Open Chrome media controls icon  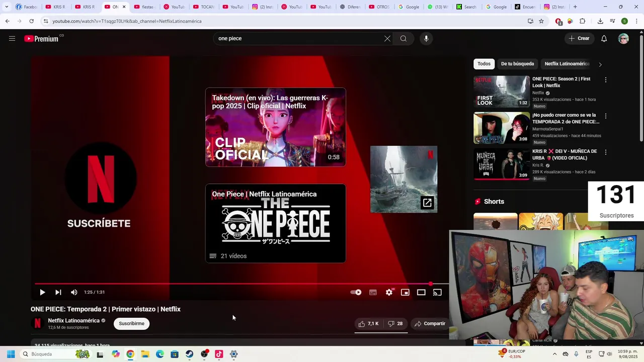point(612,21)
